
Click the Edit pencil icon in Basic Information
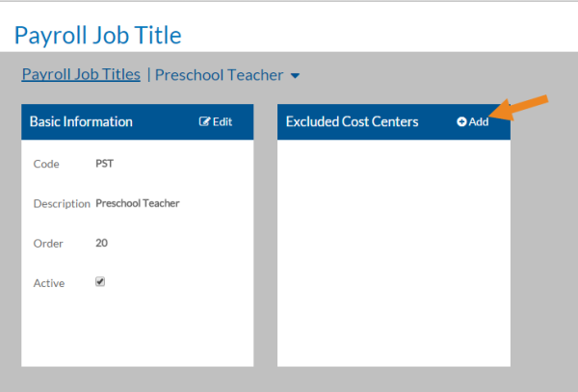[205, 122]
